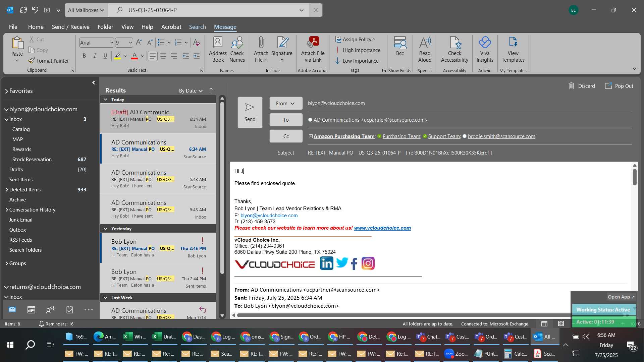This screenshot has width=644, height=362.
Task: Click the Instagram icon in signature
Action: 368,263
